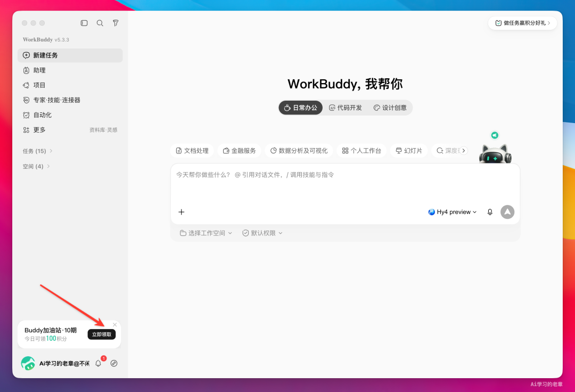Choose the 金融服务 chip
This screenshot has height=392, width=575.
[x=240, y=151]
